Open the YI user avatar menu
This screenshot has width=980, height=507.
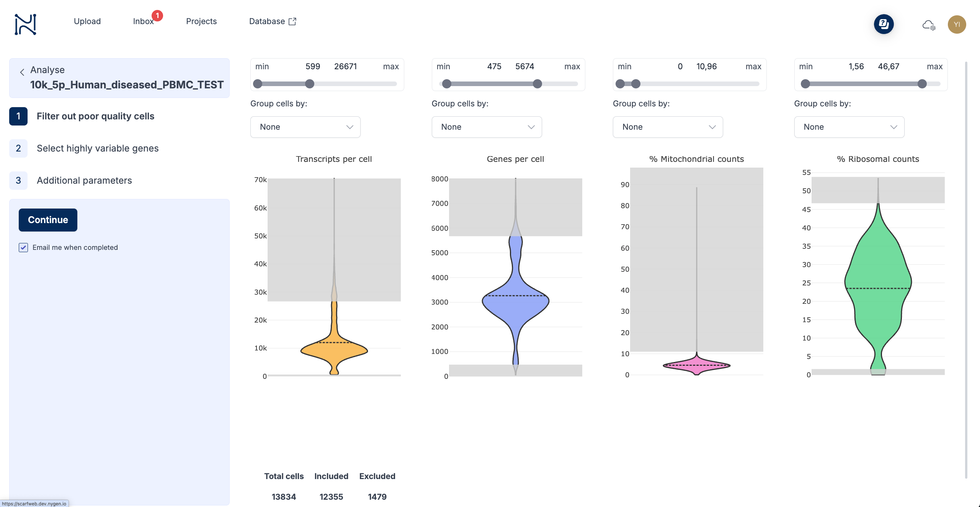pyautogui.click(x=957, y=24)
